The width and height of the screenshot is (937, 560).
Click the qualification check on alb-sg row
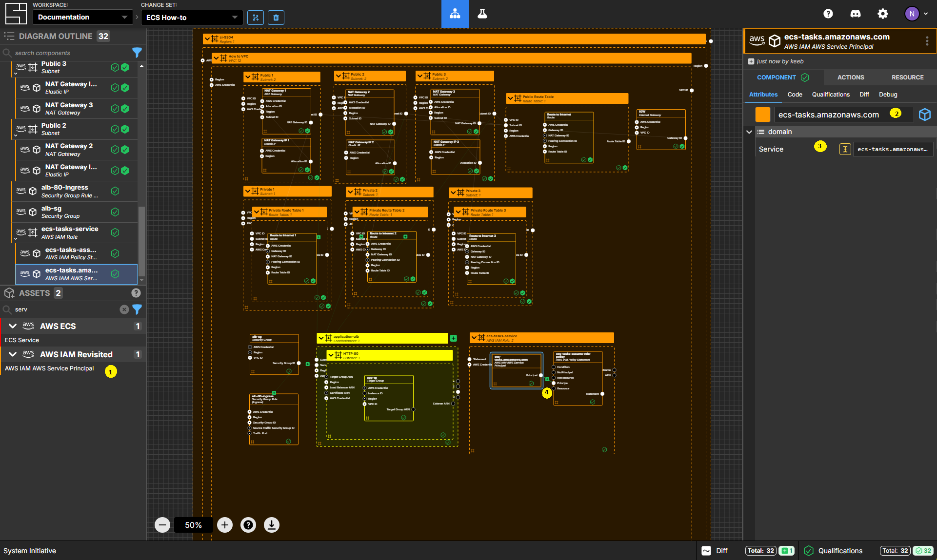[x=115, y=212]
